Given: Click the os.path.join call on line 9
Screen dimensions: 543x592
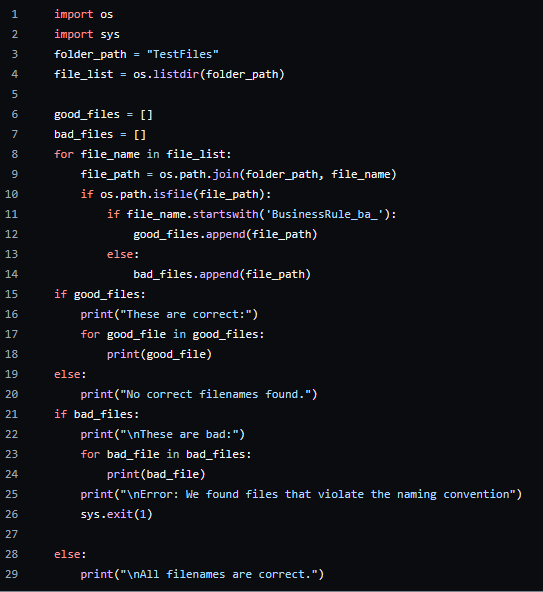Looking at the screenshot, I should pos(199,174).
